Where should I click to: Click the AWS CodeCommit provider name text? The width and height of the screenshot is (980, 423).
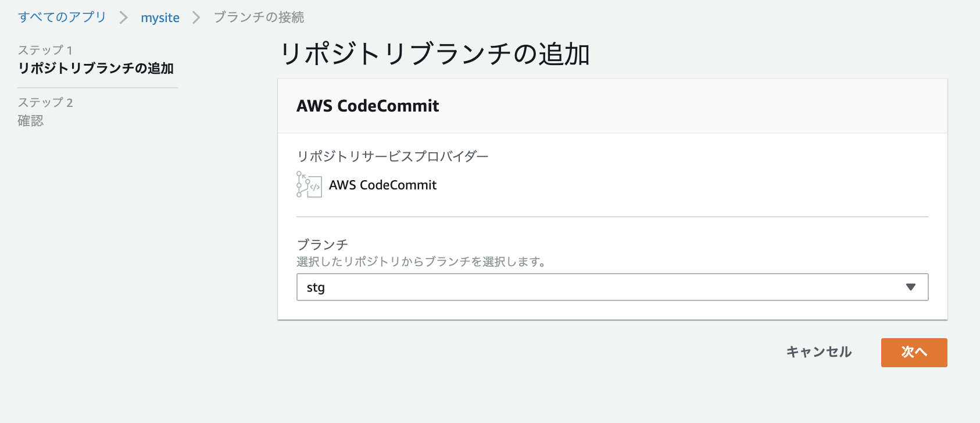point(382,185)
